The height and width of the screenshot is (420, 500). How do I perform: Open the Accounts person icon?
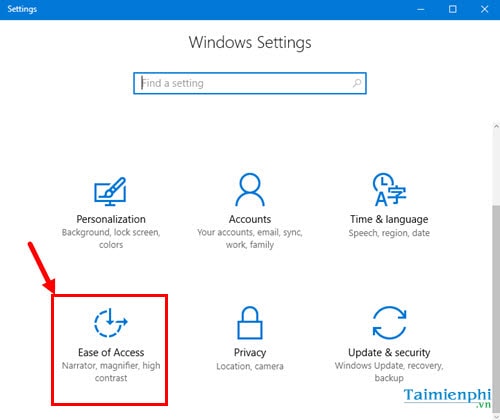click(250, 190)
